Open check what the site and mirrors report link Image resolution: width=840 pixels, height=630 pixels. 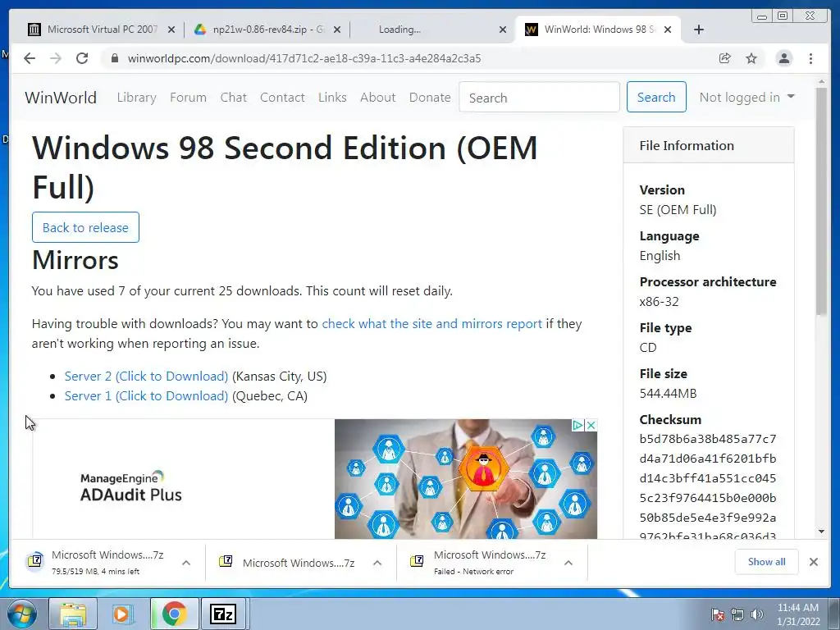(x=431, y=323)
